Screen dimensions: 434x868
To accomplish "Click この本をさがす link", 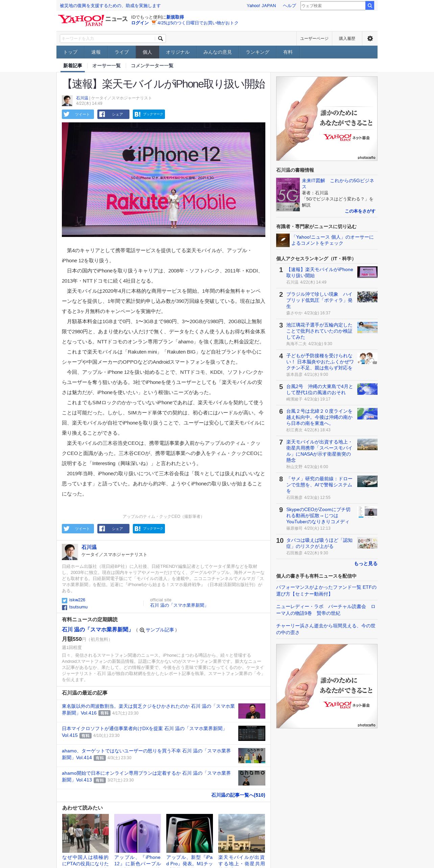I will tap(360, 211).
